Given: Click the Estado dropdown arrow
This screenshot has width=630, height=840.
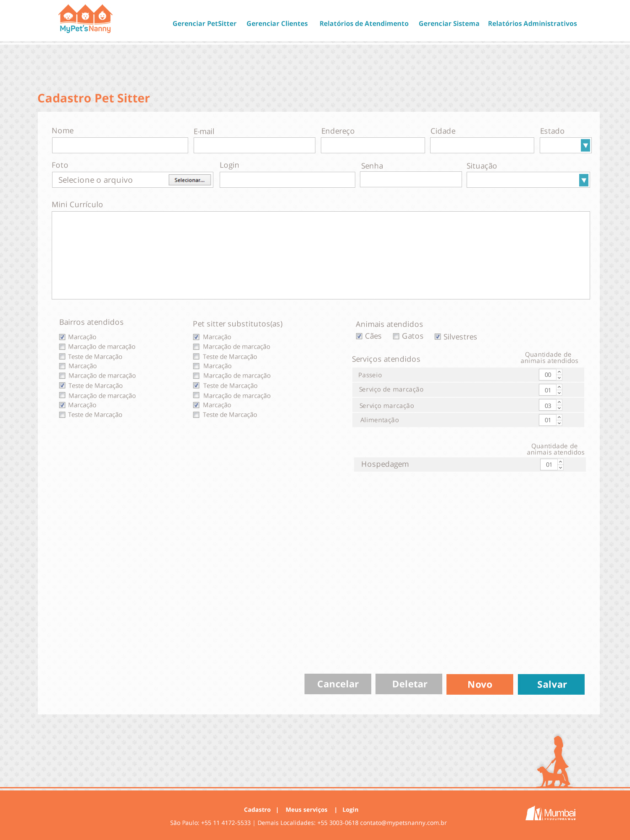Looking at the screenshot, I should (x=585, y=145).
